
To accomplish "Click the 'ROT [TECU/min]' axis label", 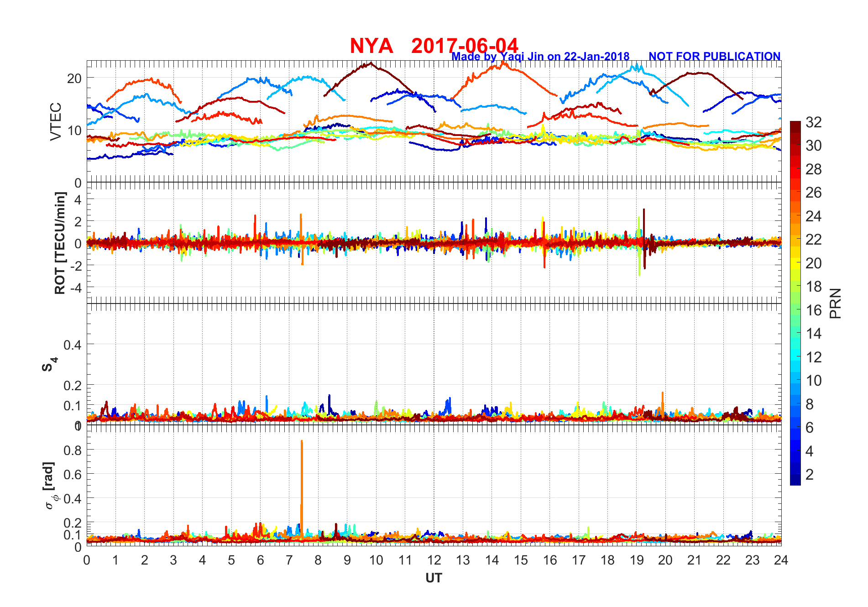I will (60, 243).
